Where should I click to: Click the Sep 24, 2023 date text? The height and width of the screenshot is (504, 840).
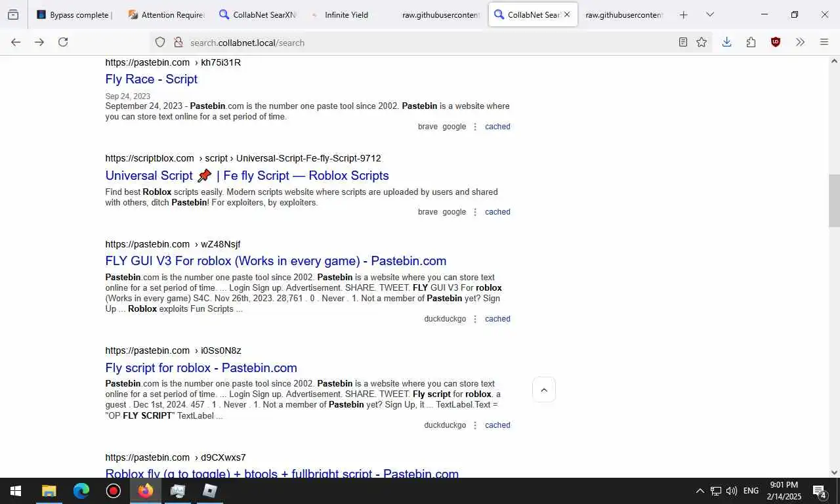pos(127,96)
